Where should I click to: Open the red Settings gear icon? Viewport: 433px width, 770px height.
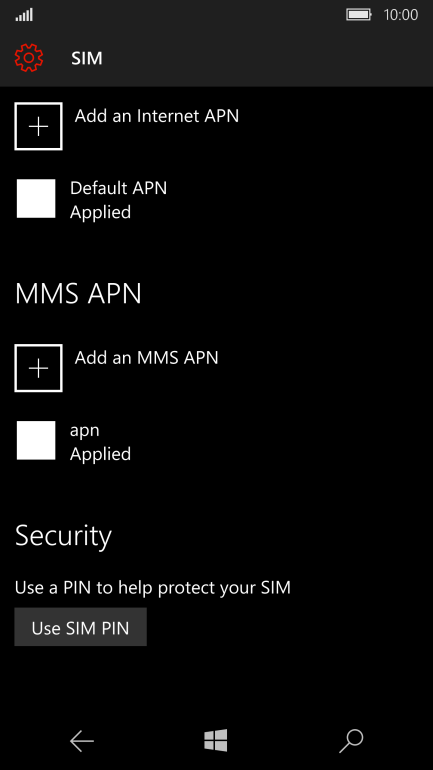coord(29,58)
